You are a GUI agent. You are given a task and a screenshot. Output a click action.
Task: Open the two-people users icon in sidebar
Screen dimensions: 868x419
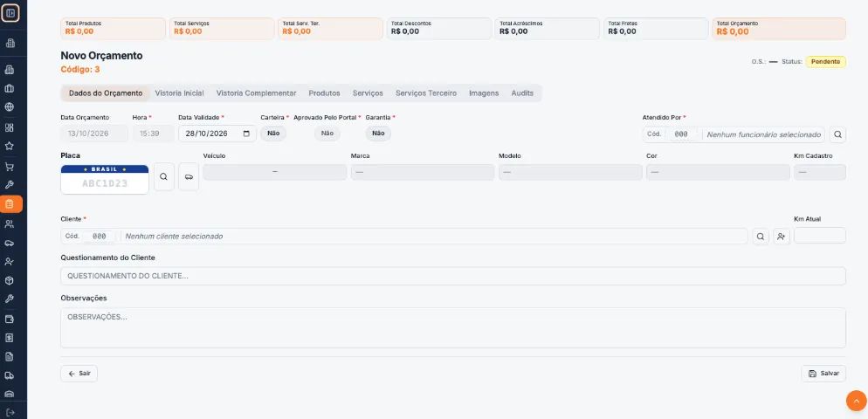pyautogui.click(x=9, y=224)
